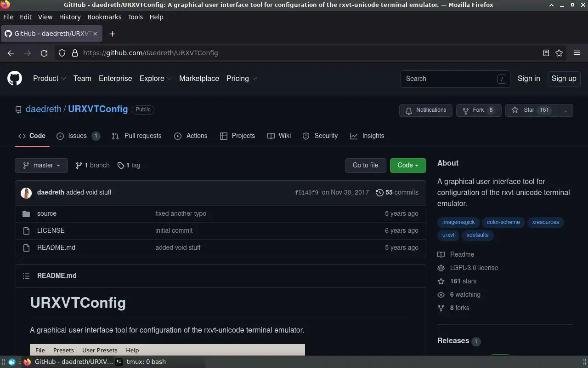The width and height of the screenshot is (588, 368).
Task: Open the Firefox hamburger menu
Action: [x=577, y=53]
